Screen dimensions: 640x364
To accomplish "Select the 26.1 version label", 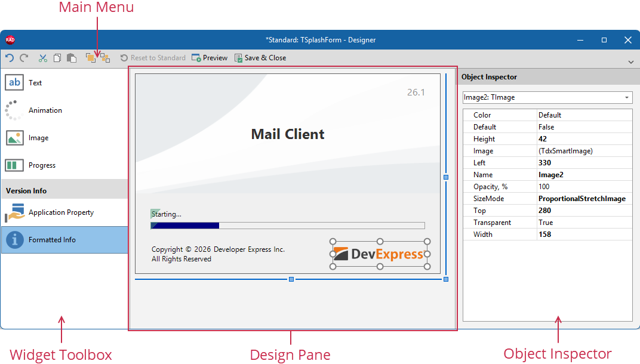I will click(x=416, y=92).
